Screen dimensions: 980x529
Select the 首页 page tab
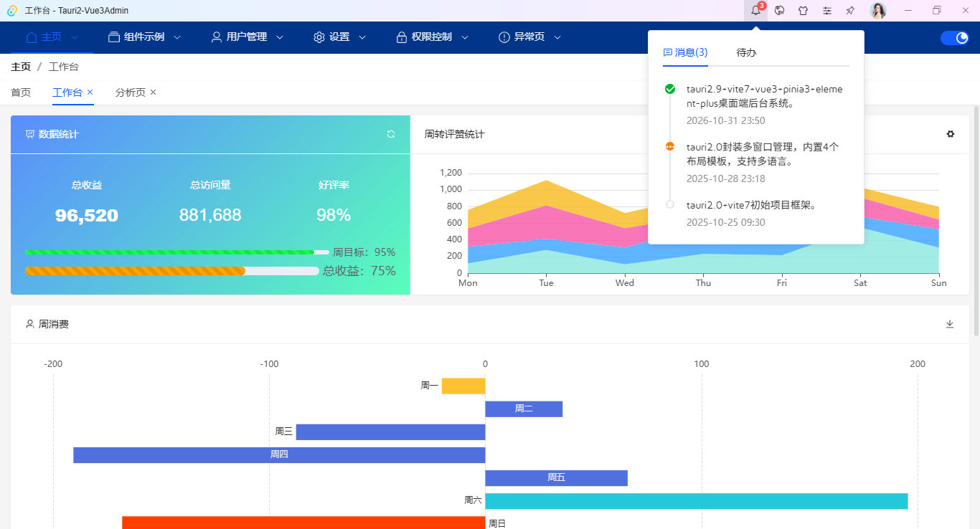click(21, 92)
